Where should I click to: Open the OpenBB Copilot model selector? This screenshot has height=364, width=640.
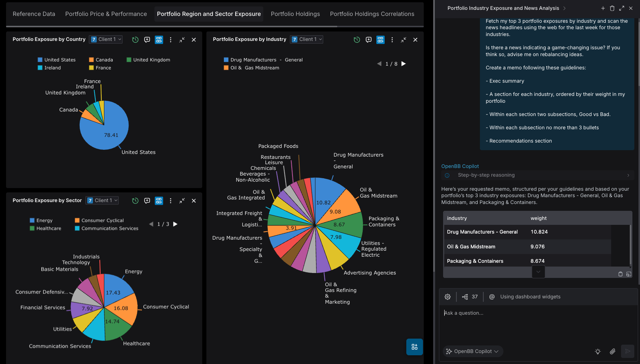[x=473, y=351]
